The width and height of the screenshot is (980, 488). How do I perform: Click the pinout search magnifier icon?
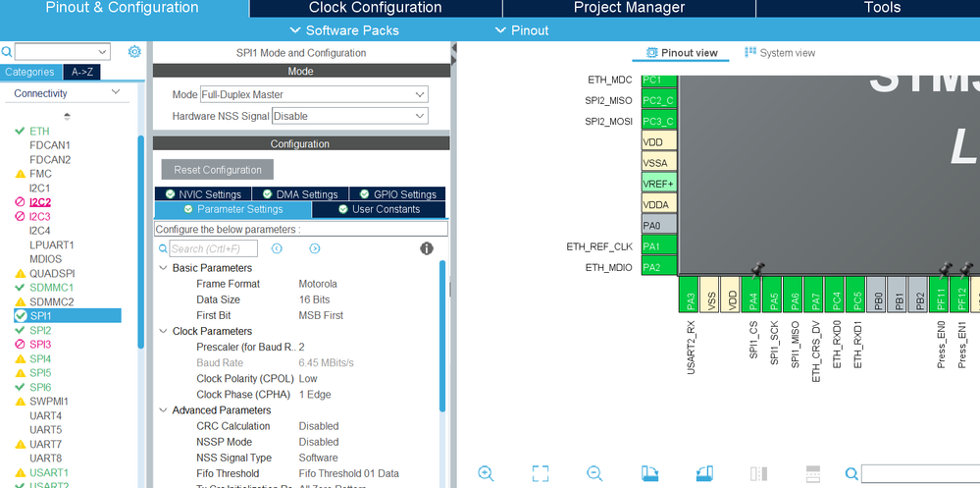(x=851, y=473)
